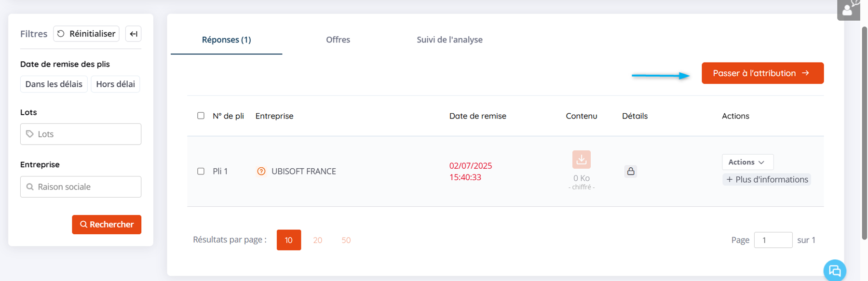Open the user profile avatar icon
868x281 pixels.
(x=848, y=10)
